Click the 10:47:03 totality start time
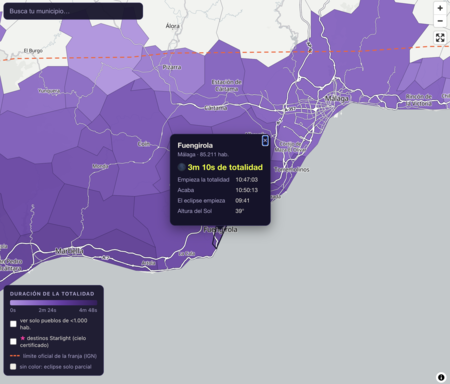 click(x=247, y=180)
